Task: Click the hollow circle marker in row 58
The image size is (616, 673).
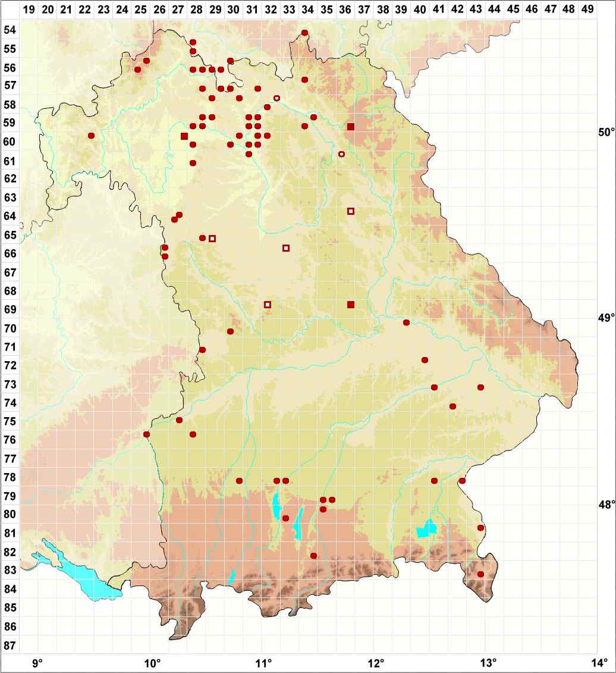Action: point(276,98)
